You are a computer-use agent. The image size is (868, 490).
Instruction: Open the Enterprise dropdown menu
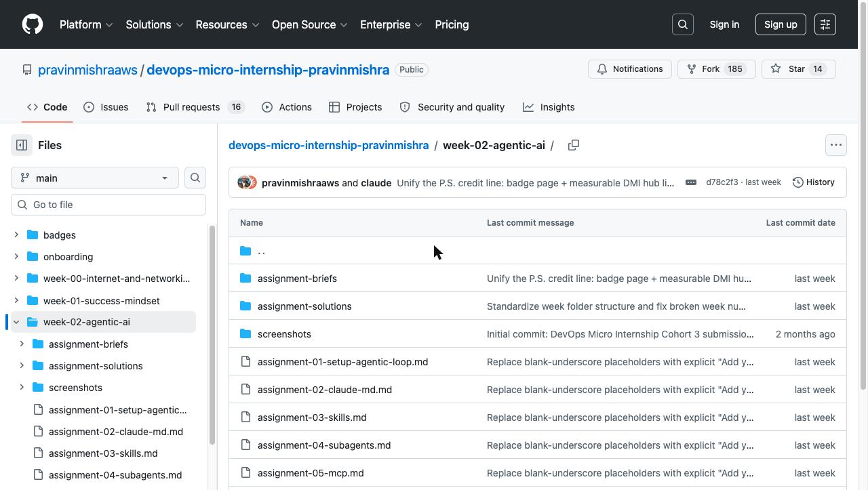391,24
